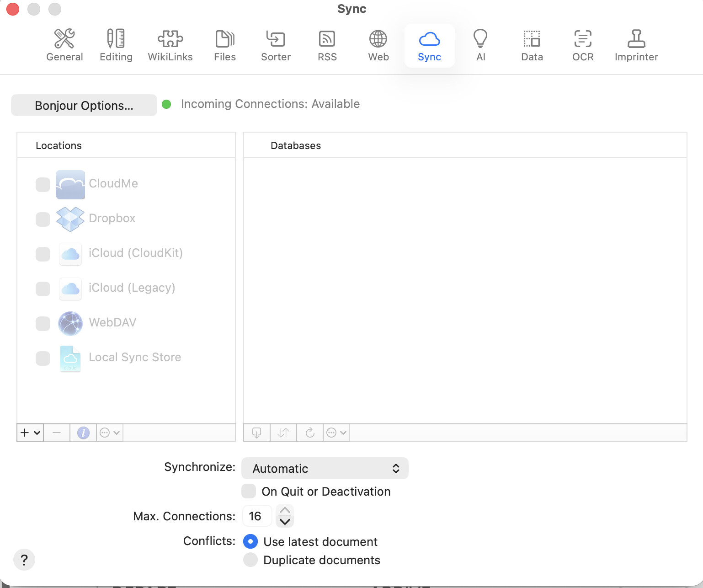Switch to the Files preferences tab
703x588 pixels.
[x=225, y=45]
